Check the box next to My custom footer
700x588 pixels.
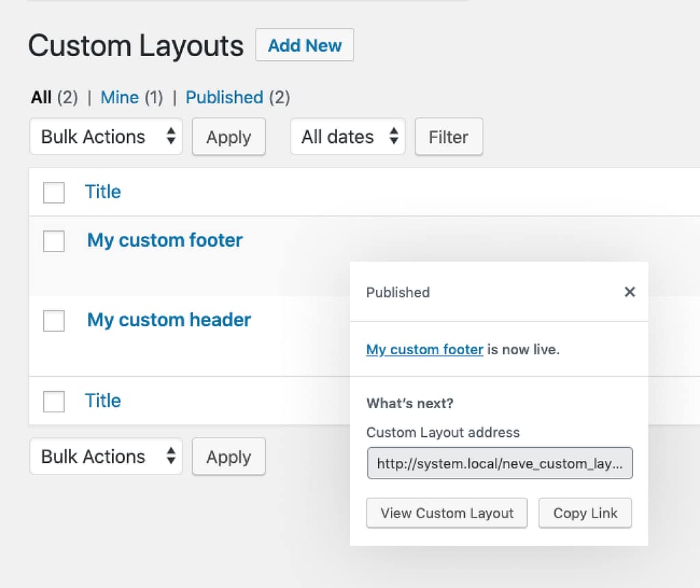coord(53,241)
